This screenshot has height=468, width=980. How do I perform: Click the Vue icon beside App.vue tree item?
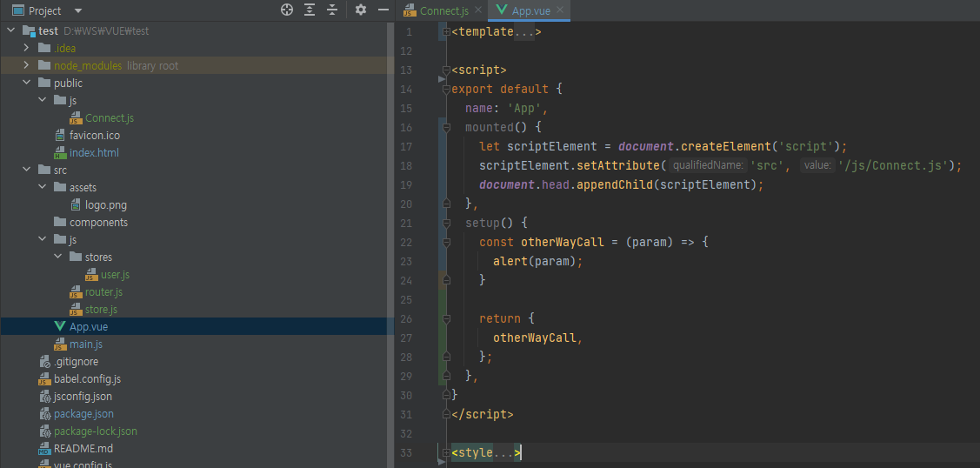(60, 326)
